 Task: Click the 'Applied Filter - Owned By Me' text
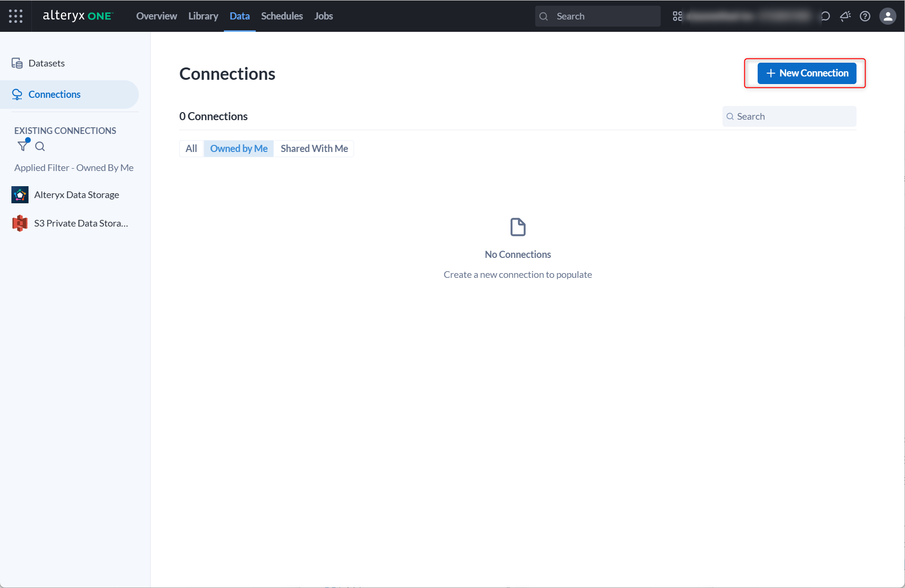point(74,168)
